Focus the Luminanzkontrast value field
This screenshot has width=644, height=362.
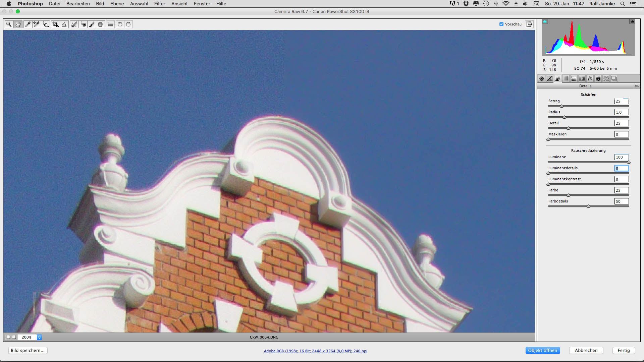pyautogui.click(x=622, y=179)
